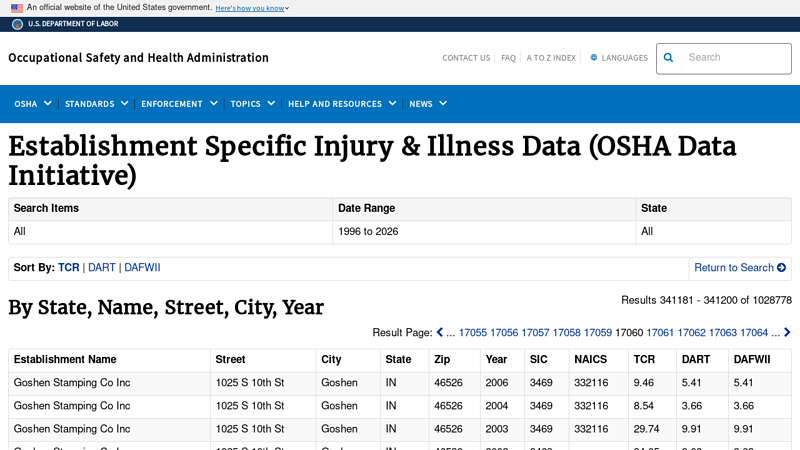Open the A to Z Index
Image resolution: width=800 pixels, height=450 pixels.
(x=551, y=58)
